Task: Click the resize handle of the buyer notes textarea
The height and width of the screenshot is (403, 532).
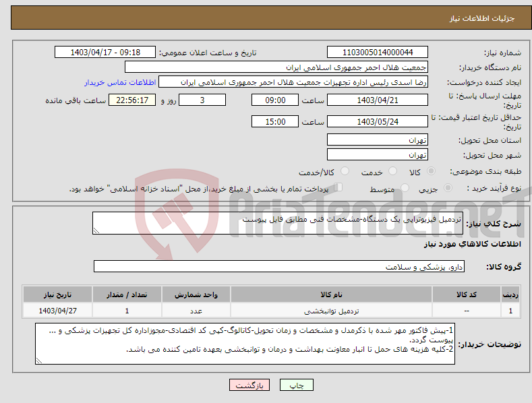Action: [38, 361]
